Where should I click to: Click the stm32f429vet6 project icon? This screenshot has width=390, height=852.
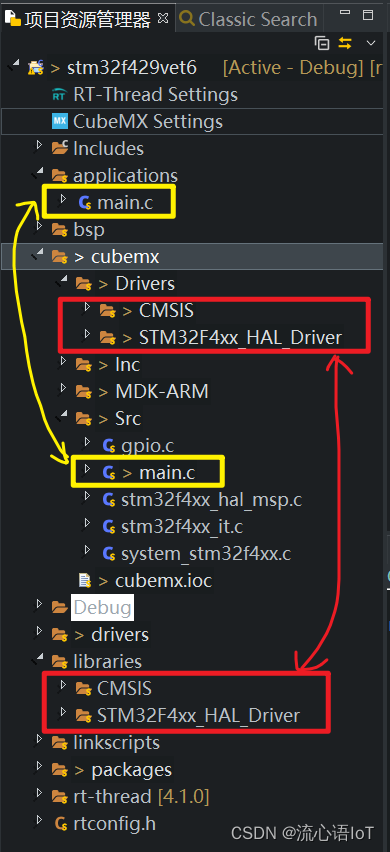click(x=35, y=67)
